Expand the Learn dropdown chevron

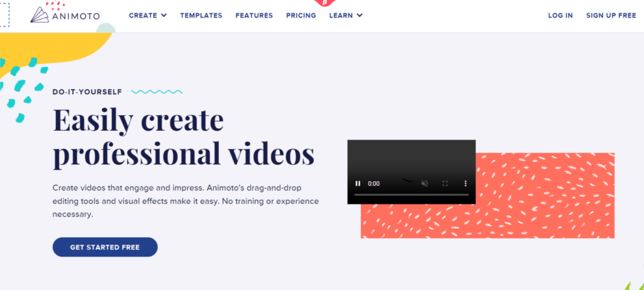pos(360,16)
